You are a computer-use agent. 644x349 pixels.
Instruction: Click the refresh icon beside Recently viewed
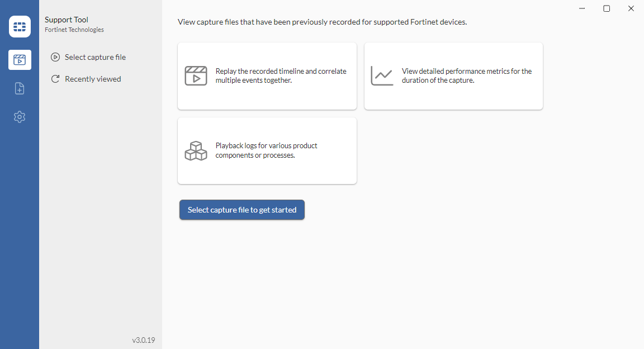55,79
